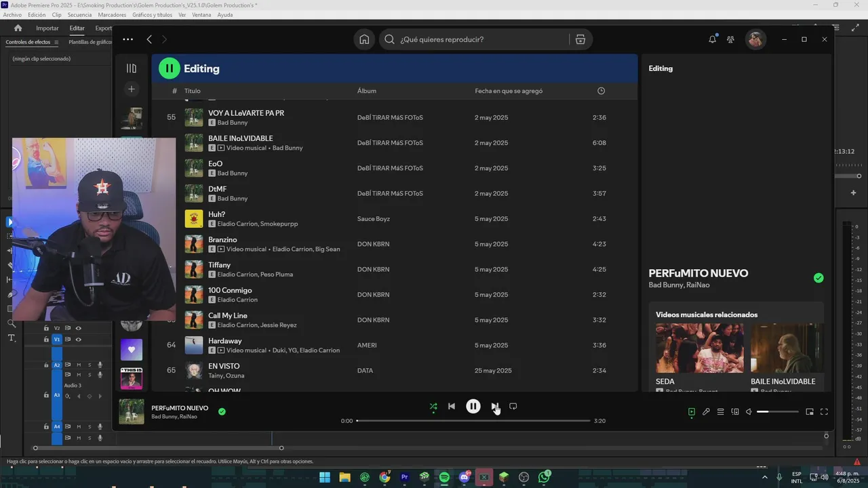868x488 pixels.
Task: Open Spotify lyrics microphone icon
Action: tap(706, 411)
